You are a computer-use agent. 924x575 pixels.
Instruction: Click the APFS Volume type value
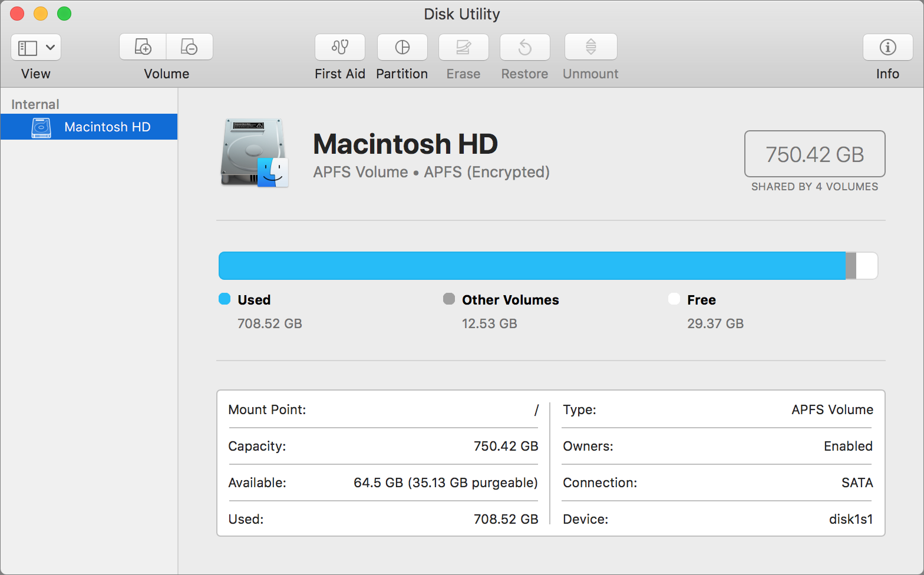[x=833, y=409]
